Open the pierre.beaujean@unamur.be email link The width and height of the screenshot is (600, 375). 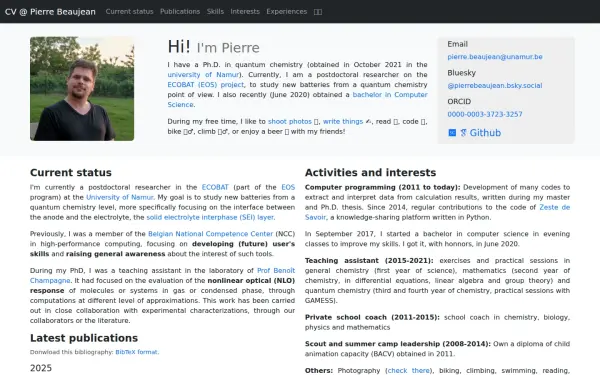[x=495, y=57]
